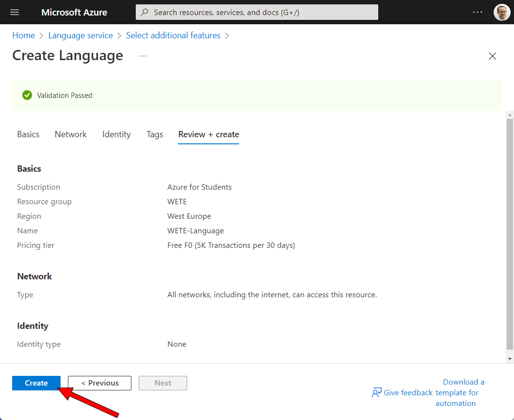Select the WETE resource group value

tap(177, 202)
